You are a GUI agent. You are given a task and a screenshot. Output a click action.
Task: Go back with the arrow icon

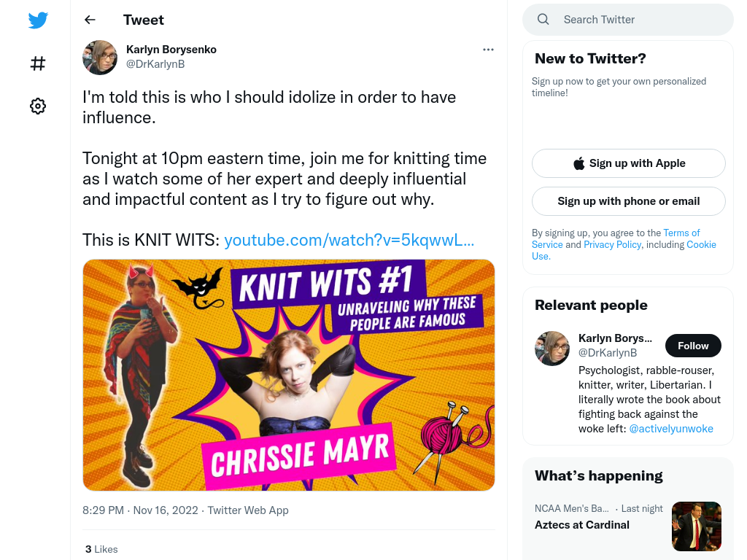90,20
